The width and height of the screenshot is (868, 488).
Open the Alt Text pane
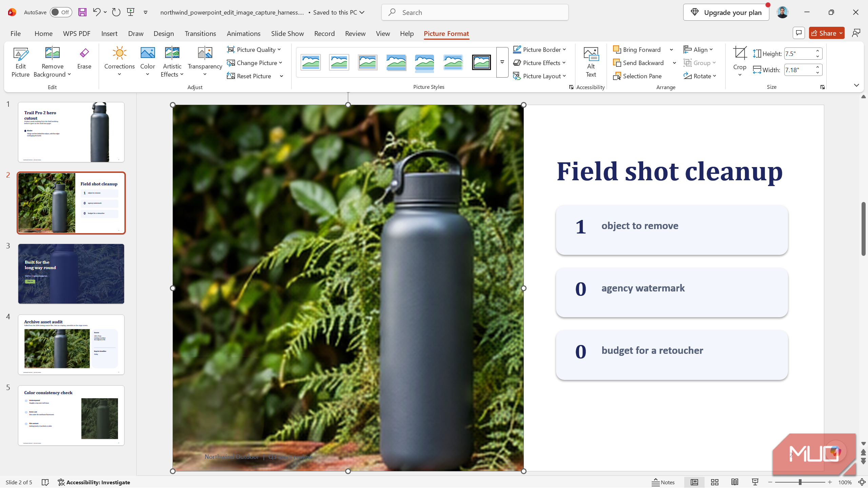(591, 62)
